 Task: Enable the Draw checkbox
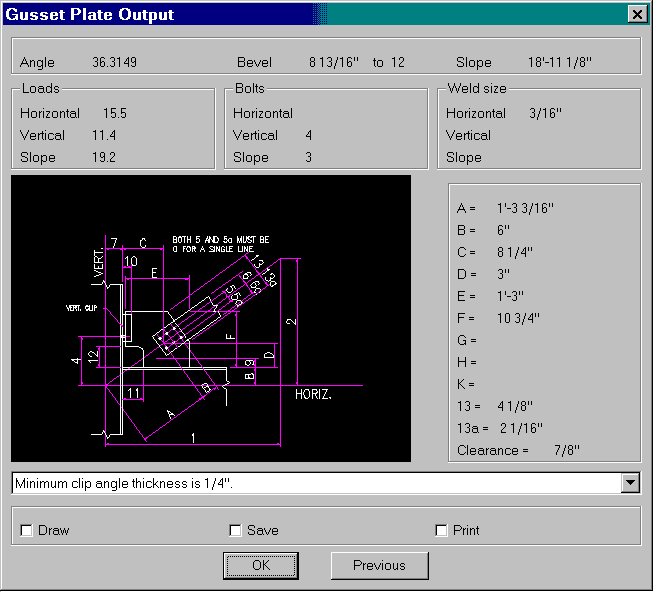(x=26, y=530)
